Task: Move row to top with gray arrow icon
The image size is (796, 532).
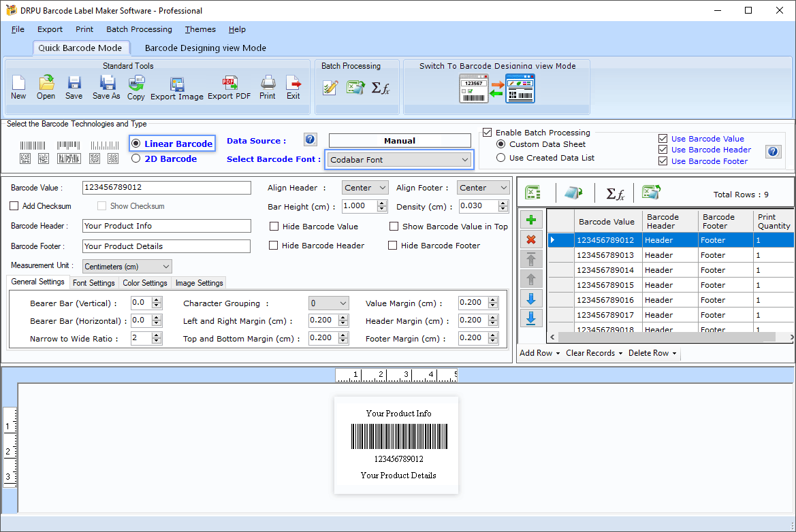Action: [531, 259]
